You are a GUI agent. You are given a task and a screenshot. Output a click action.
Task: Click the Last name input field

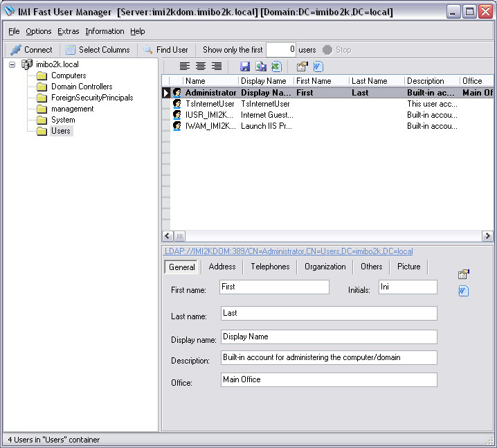click(x=329, y=313)
